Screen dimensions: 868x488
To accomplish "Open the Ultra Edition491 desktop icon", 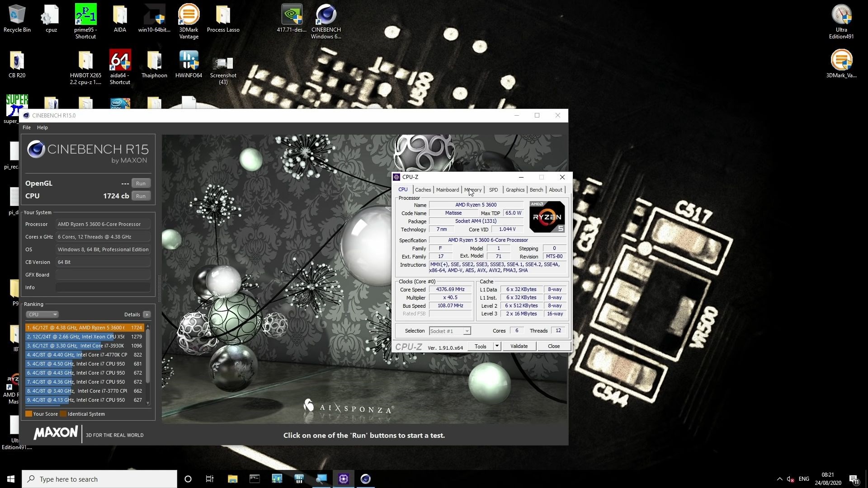I will [x=841, y=21].
